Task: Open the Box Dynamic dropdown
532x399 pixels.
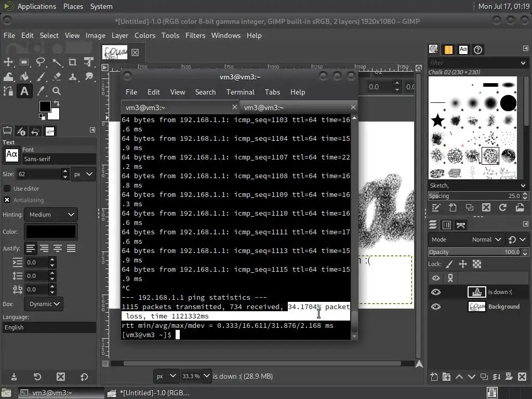Action: [x=44, y=304]
